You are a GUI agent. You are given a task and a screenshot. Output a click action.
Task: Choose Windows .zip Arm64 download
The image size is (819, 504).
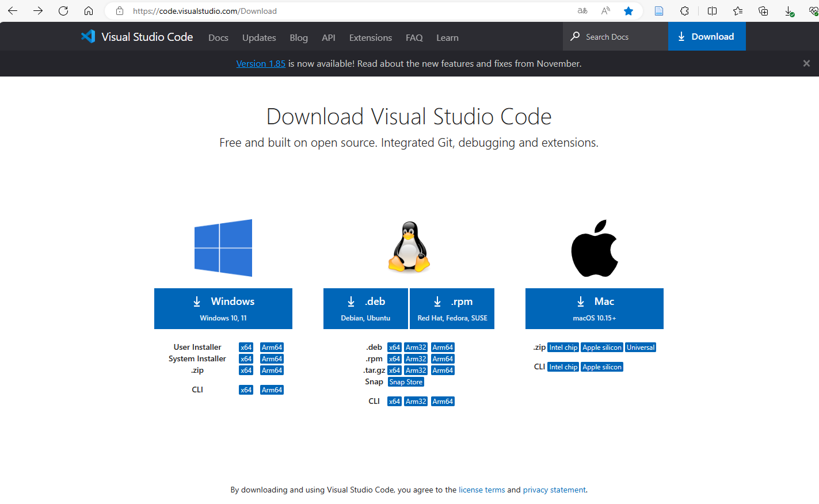click(272, 371)
